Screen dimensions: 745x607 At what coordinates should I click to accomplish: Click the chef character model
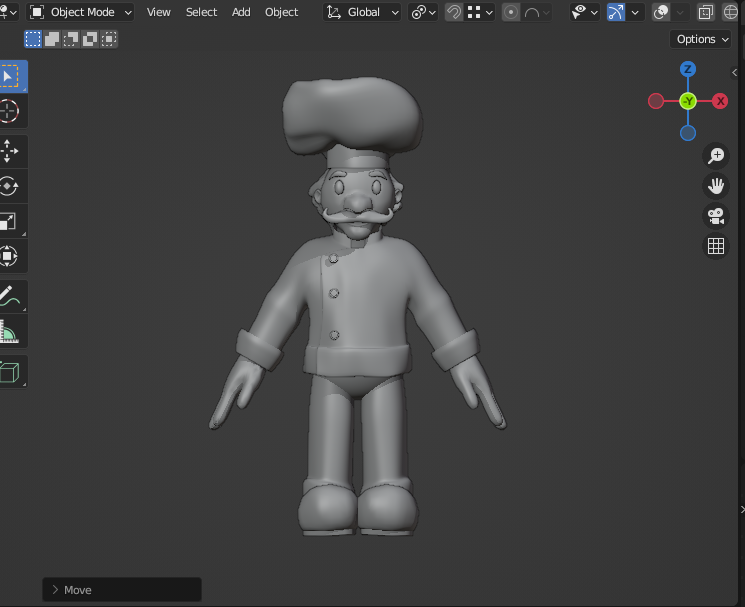[x=358, y=307]
